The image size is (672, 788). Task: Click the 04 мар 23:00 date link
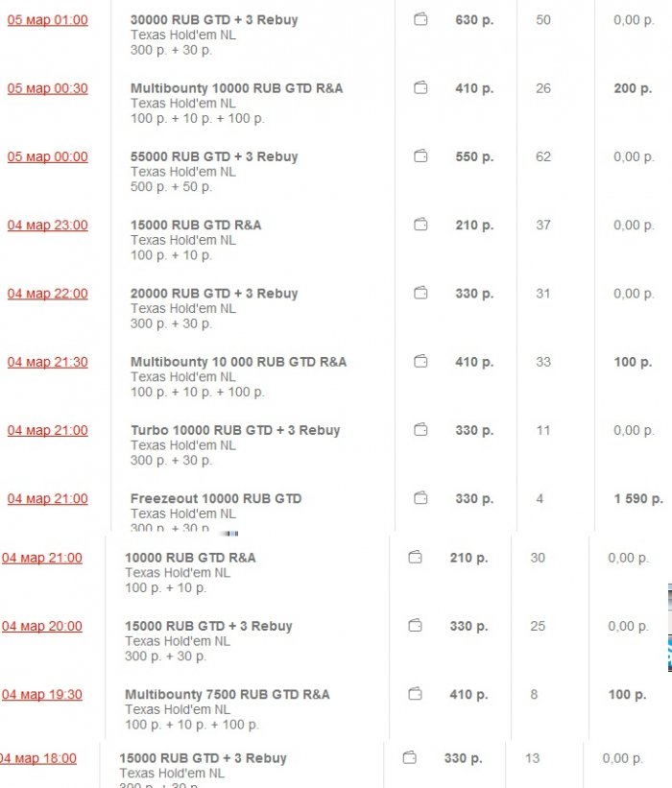[47, 225]
